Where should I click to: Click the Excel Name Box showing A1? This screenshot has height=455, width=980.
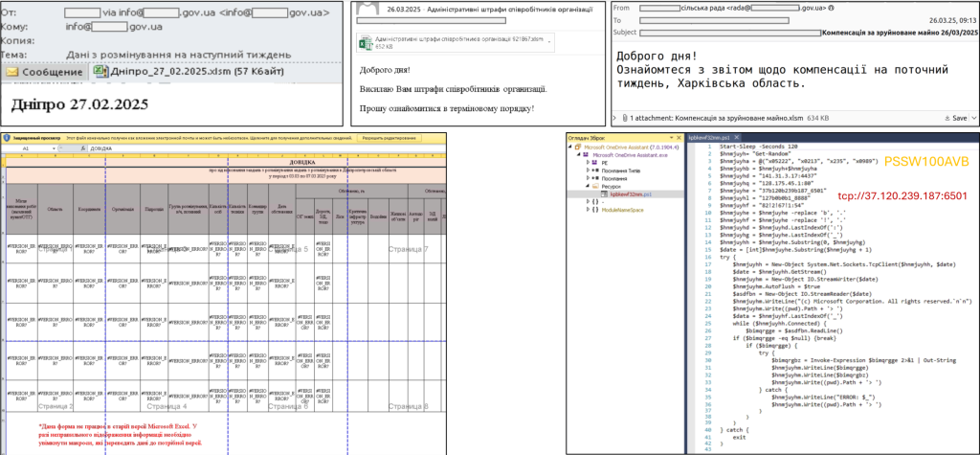pos(26,148)
